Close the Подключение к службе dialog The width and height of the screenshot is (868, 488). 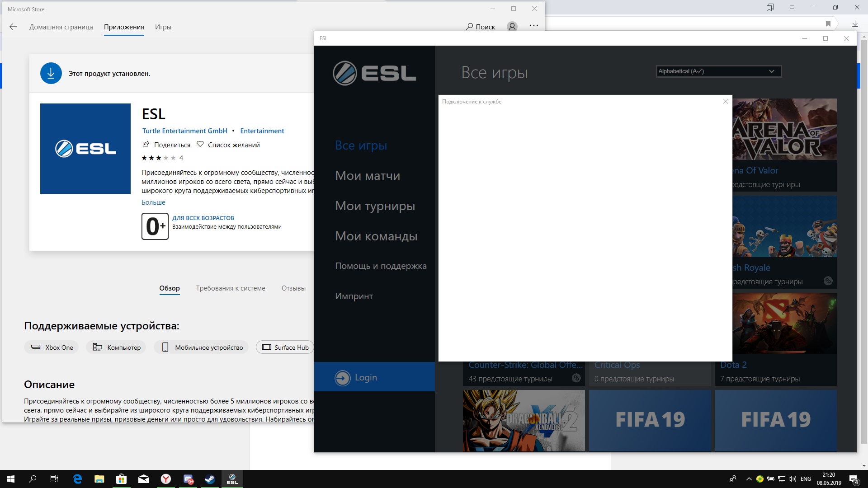tap(726, 101)
